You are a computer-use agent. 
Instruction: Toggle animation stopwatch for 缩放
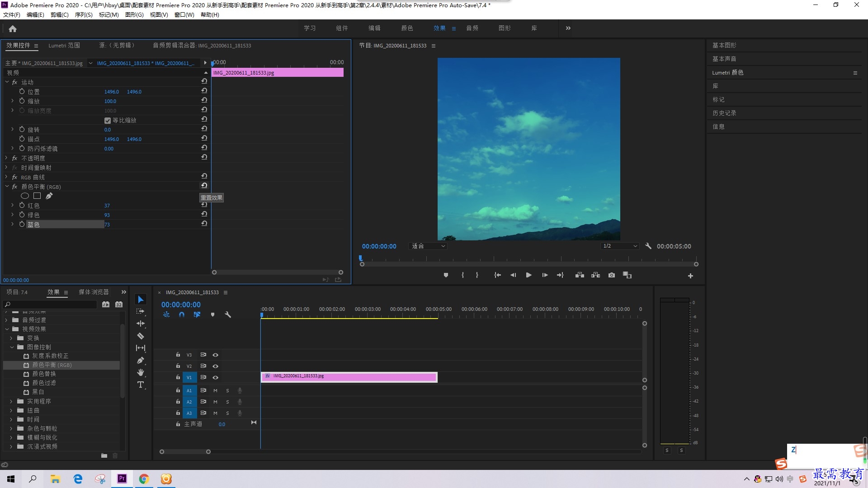22,101
